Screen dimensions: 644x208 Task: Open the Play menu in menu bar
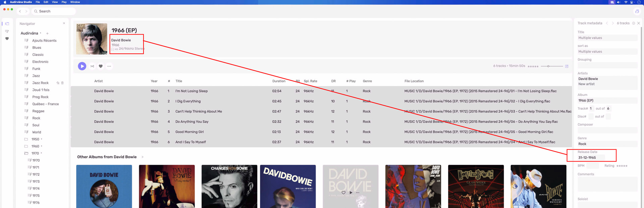click(x=64, y=2)
